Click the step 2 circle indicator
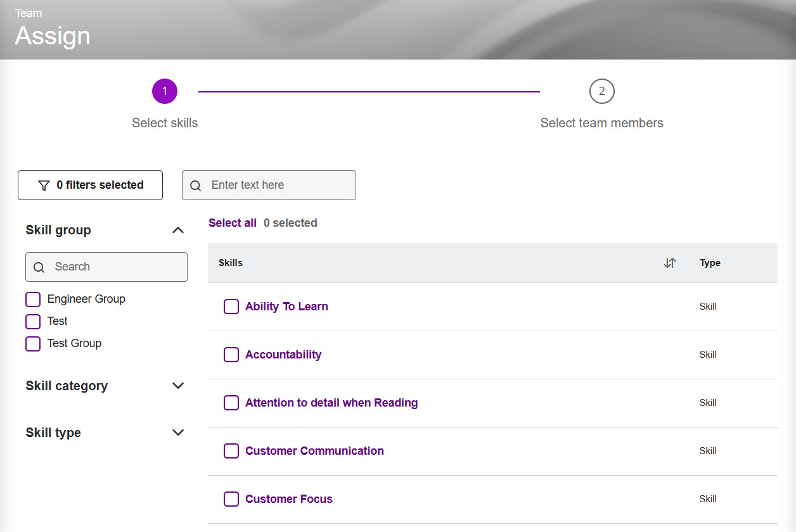796x532 pixels. click(x=601, y=91)
